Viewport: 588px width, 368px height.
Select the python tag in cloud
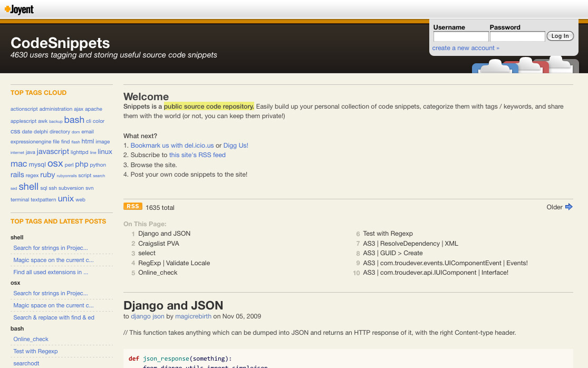pyautogui.click(x=98, y=165)
